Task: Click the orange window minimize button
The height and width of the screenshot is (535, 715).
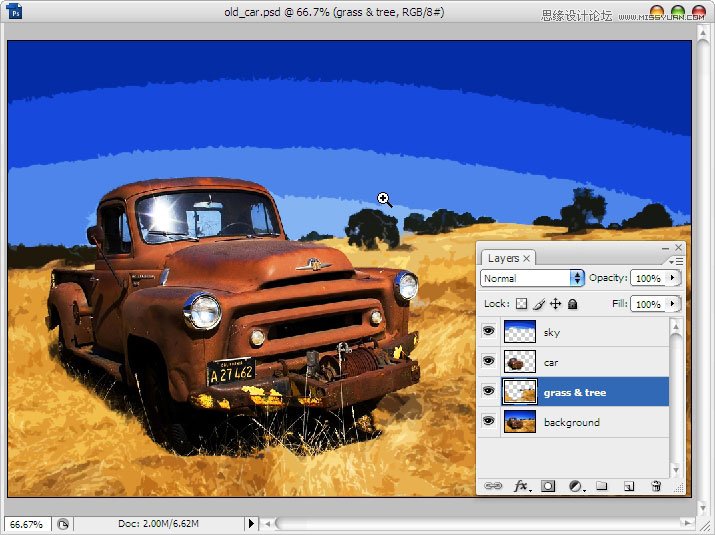Action: [x=657, y=11]
